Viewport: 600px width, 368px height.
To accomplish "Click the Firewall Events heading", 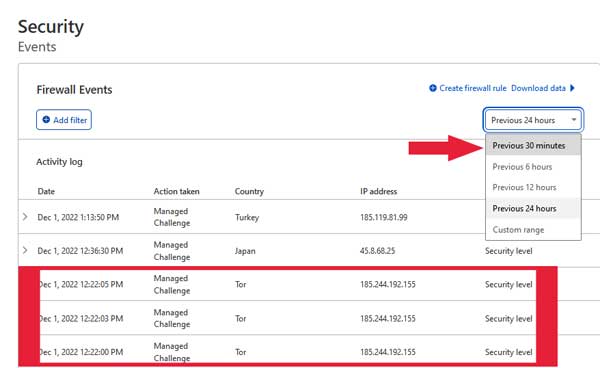I will [74, 90].
